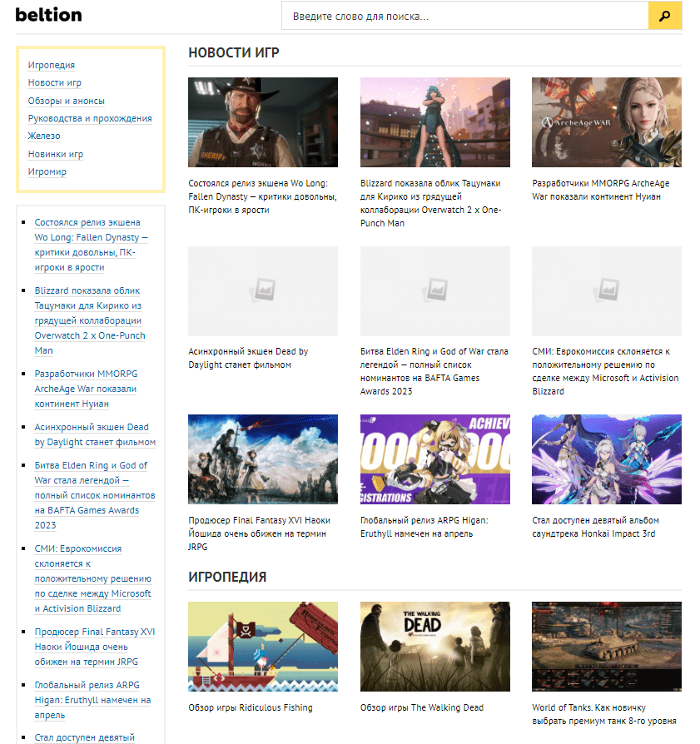700x744 pixels.
Task: Click the Final Fantasy XVI thumbnail image
Action: click(x=263, y=459)
